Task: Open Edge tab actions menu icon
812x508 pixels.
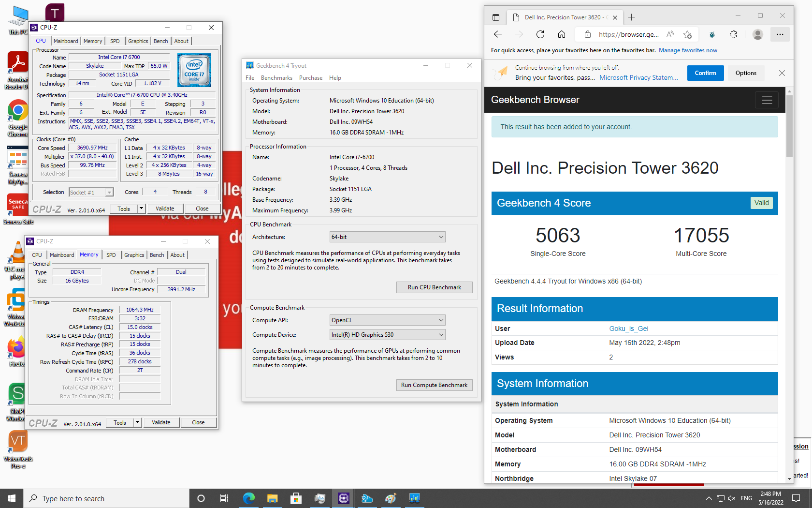Action: click(496, 17)
